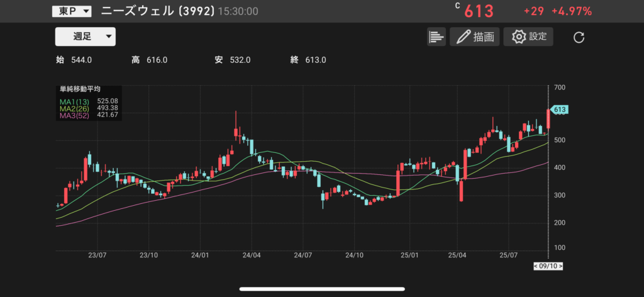
Task: Click the 24/04 date axis label
Action: coord(252,255)
